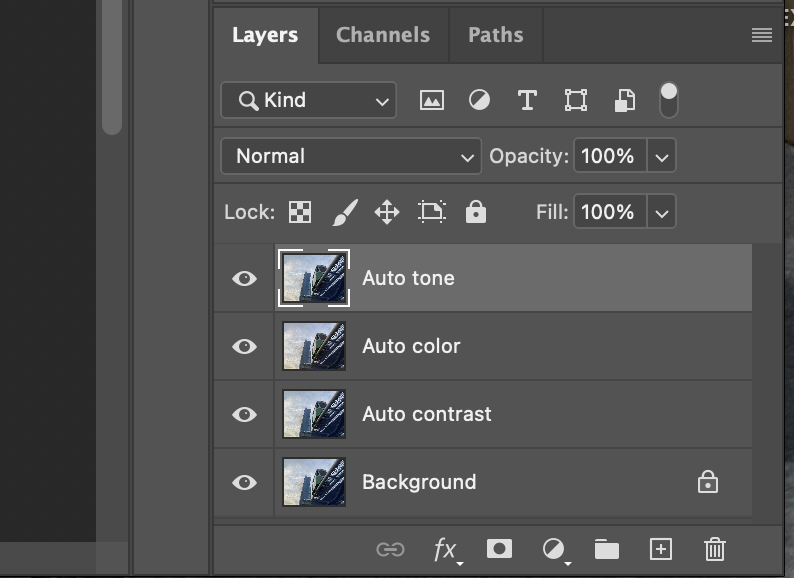
Task: Select the Auto contrast layer thumbnail
Action: pos(314,414)
